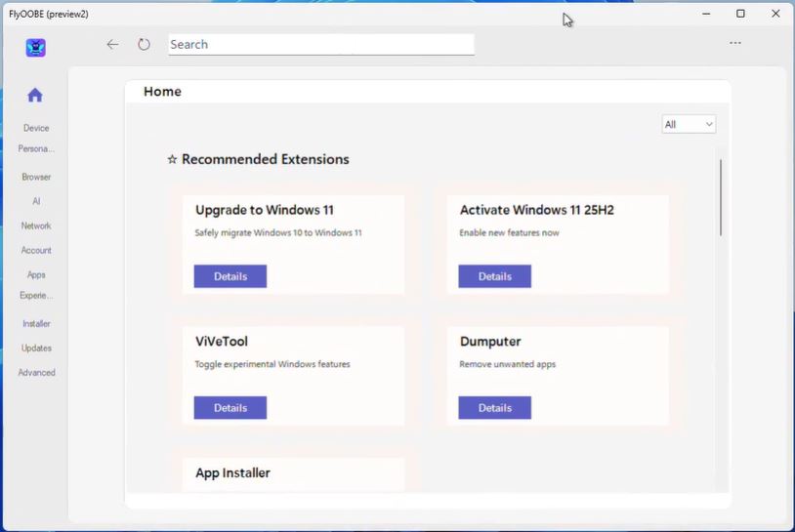Go to Apps in the sidebar
Screen dimensions: 795x532
[36, 274]
